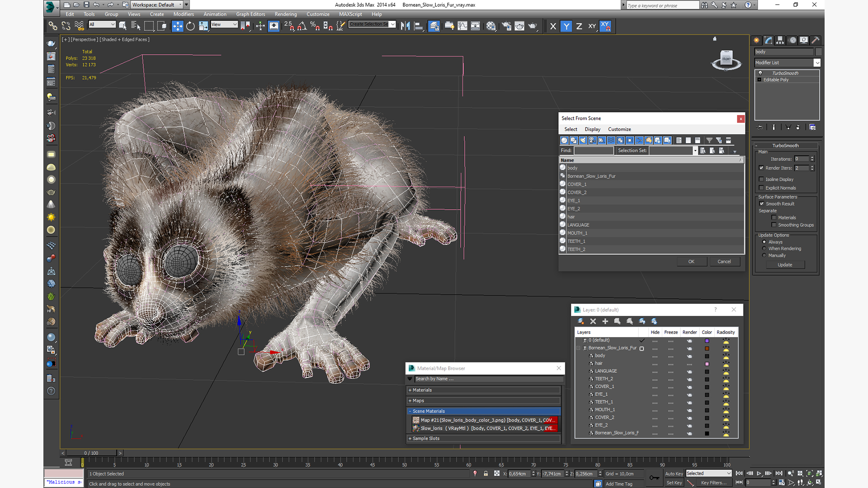Screen dimensions: 868x488
Task: Click Create New Layer plus icon
Action: click(x=605, y=321)
